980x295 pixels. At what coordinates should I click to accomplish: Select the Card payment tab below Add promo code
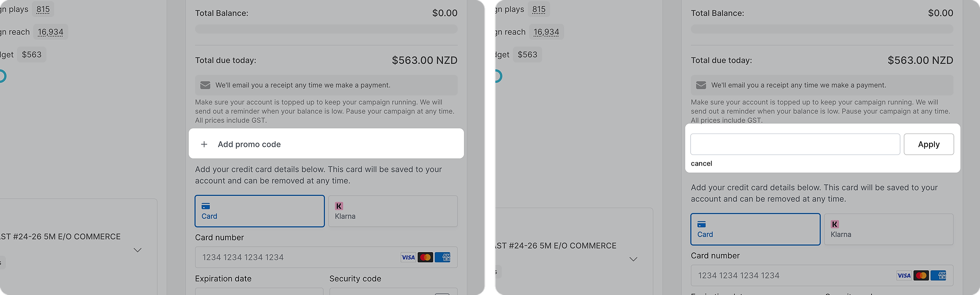click(x=260, y=211)
